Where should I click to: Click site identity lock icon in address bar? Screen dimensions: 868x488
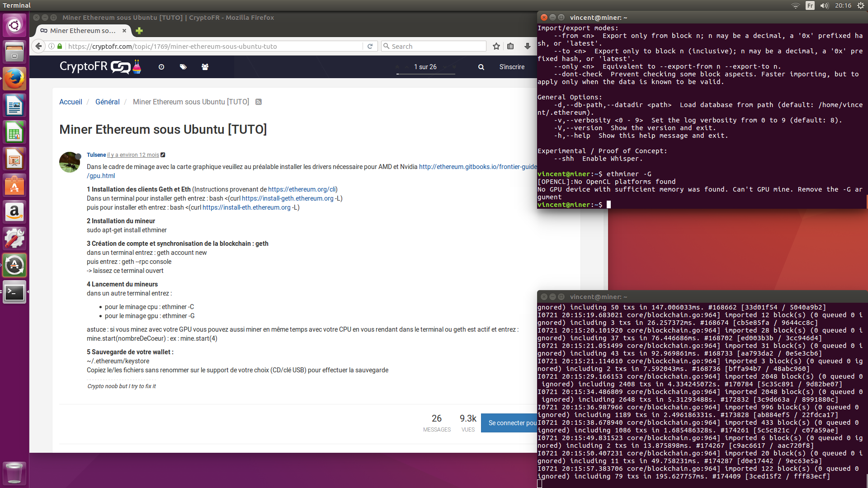(59, 46)
